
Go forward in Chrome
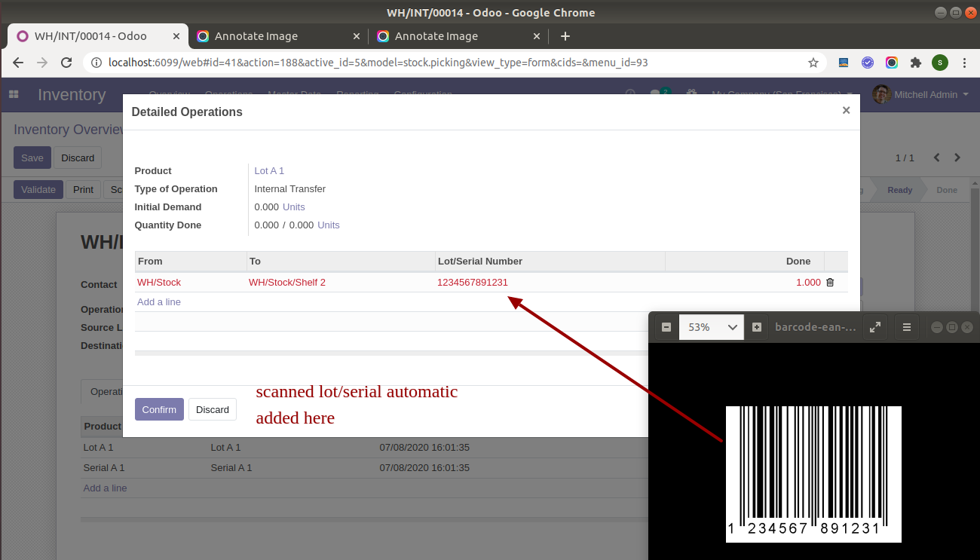(42, 63)
